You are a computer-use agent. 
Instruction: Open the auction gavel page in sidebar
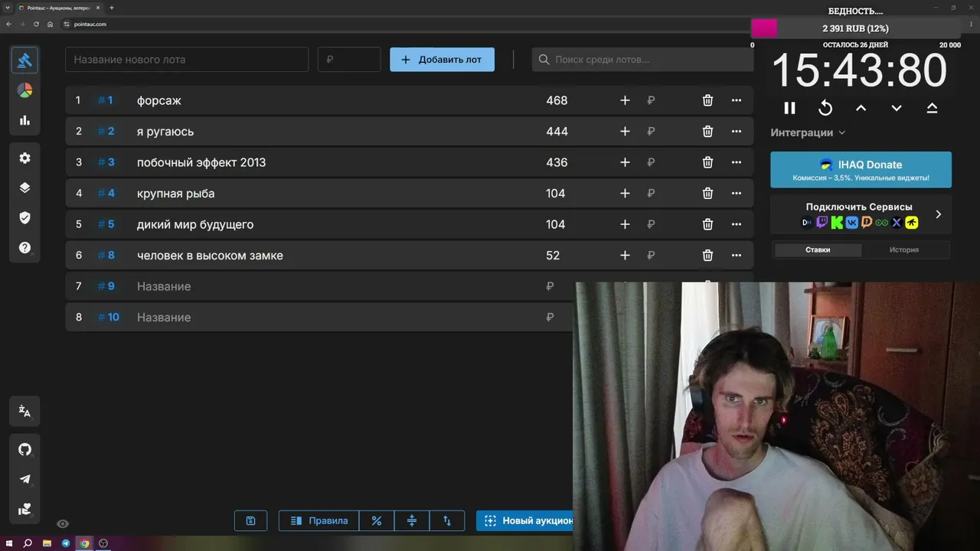[24, 60]
